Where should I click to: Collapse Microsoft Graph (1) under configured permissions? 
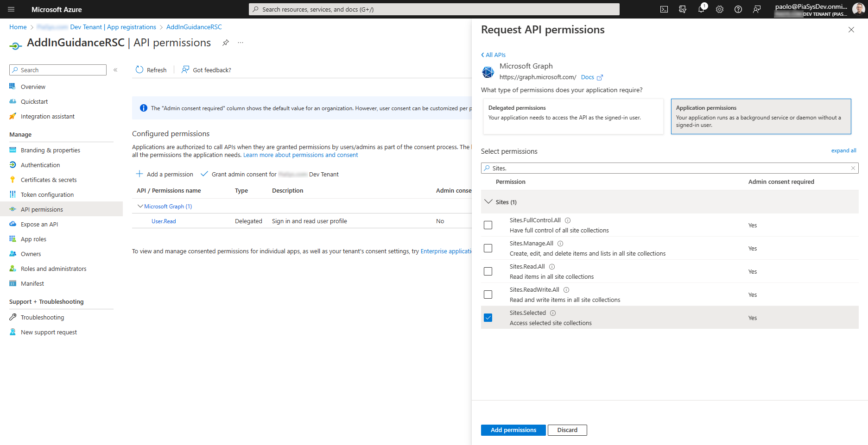(x=140, y=206)
